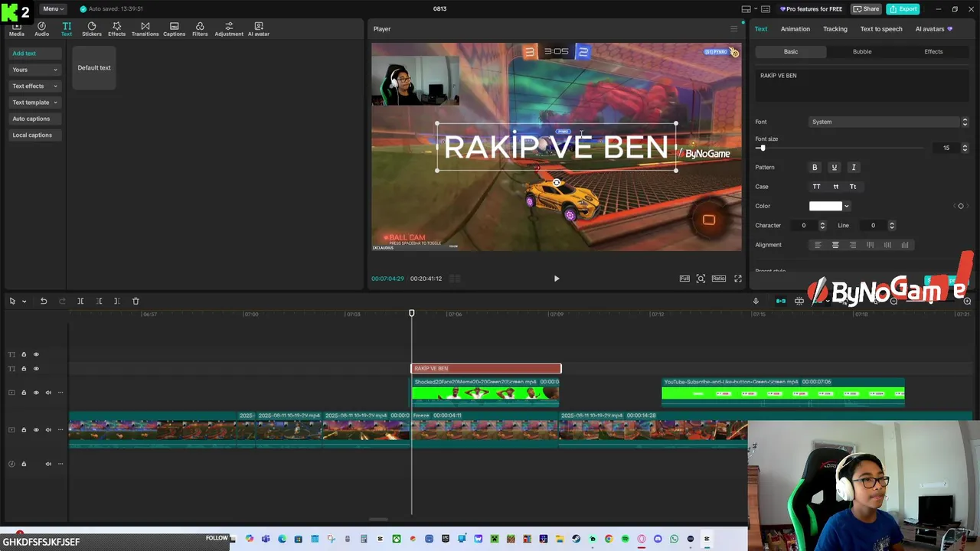
Task: Click the Split clip tool
Action: 80,301
